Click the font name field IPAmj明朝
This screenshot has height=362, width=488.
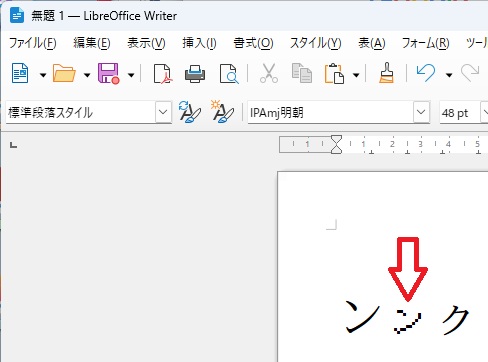click(331, 112)
